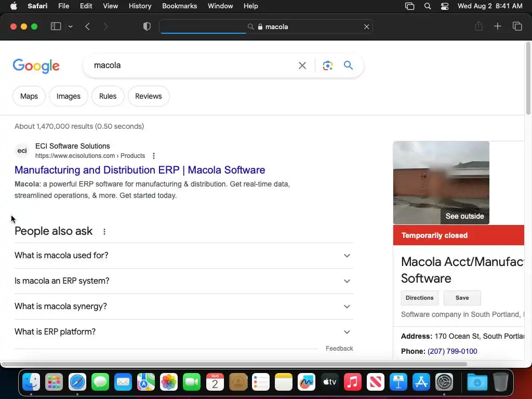The image size is (532, 399).
Task: Open Messages from the Dock
Action: pyautogui.click(x=100, y=382)
